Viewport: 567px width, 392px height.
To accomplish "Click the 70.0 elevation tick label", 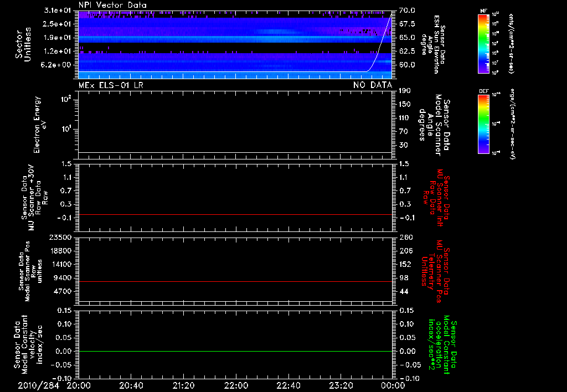I will tap(407, 11).
